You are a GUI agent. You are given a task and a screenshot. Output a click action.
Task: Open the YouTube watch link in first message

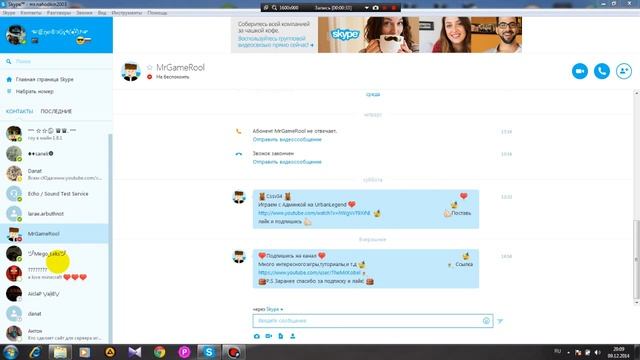pyautogui.click(x=314, y=213)
